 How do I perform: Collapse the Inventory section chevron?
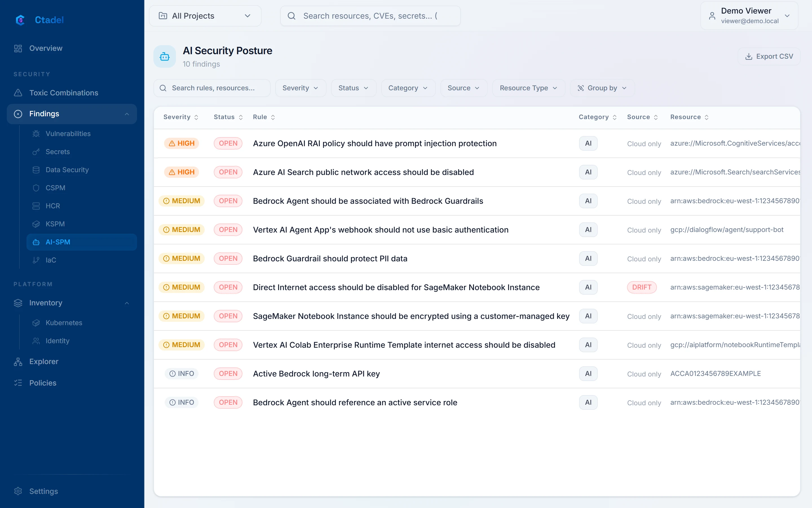pyautogui.click(x=127, y=303)
